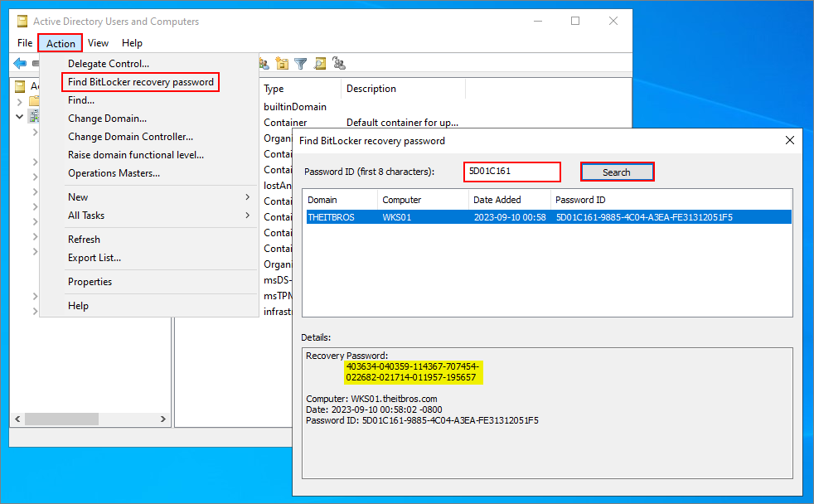
Task: Open the Help menu in menu bar
Action: click(x=132, y=43)
